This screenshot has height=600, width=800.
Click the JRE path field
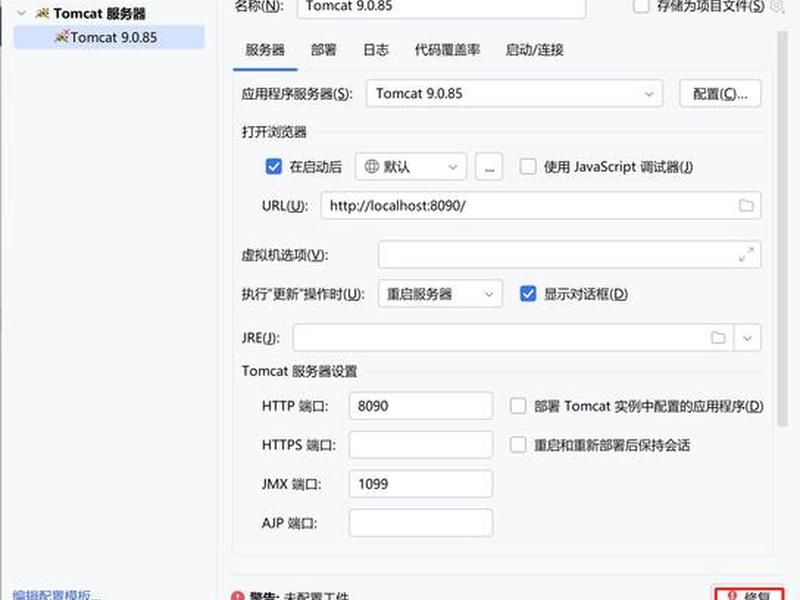click(513, 337)
